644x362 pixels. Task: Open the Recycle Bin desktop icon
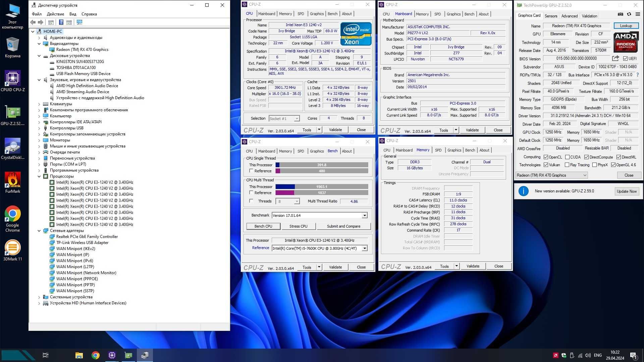[12, 48]
